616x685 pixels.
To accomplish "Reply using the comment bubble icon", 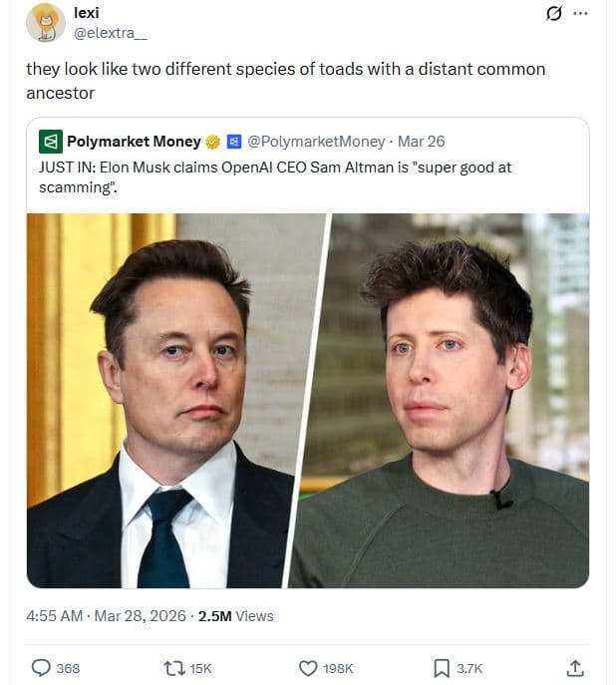I will [42, 668].
